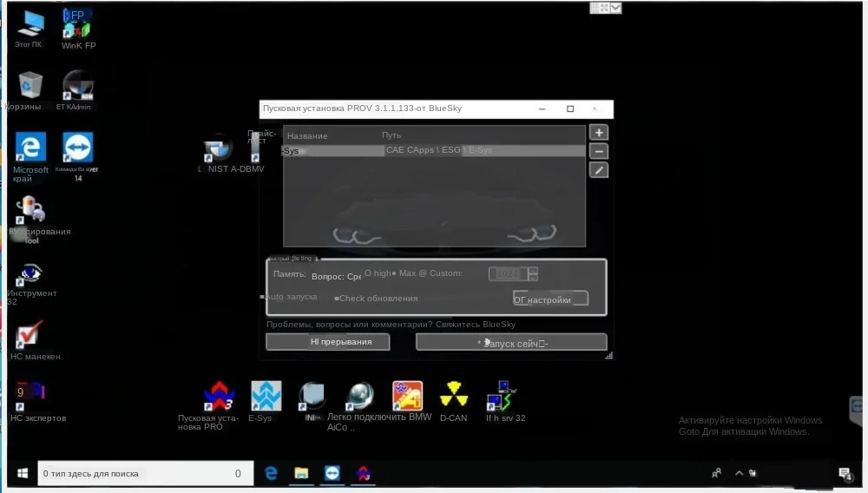Toggle the Check обновления checkbox
868x493 pixels.
pyautogui.click(x=376, y=299)
